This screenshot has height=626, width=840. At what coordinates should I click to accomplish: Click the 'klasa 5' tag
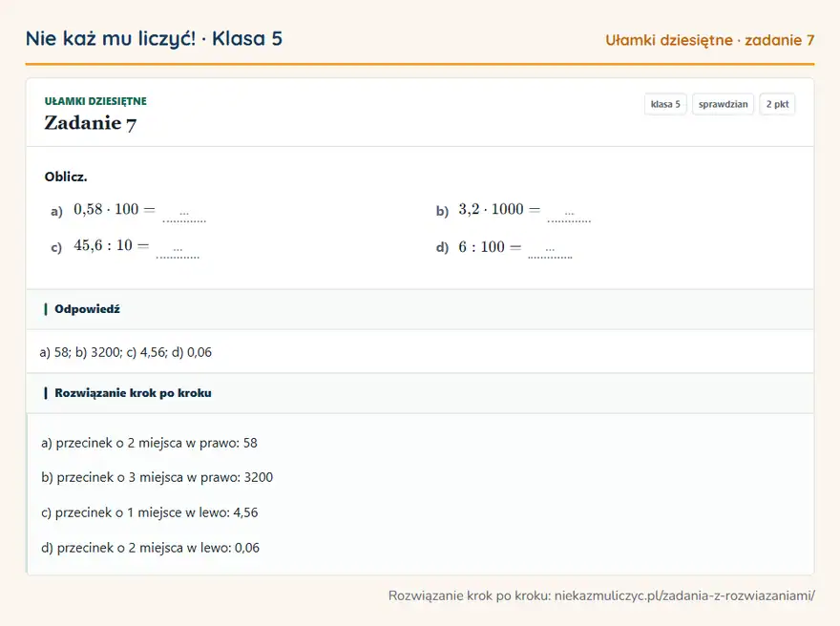tap(665, 104)
